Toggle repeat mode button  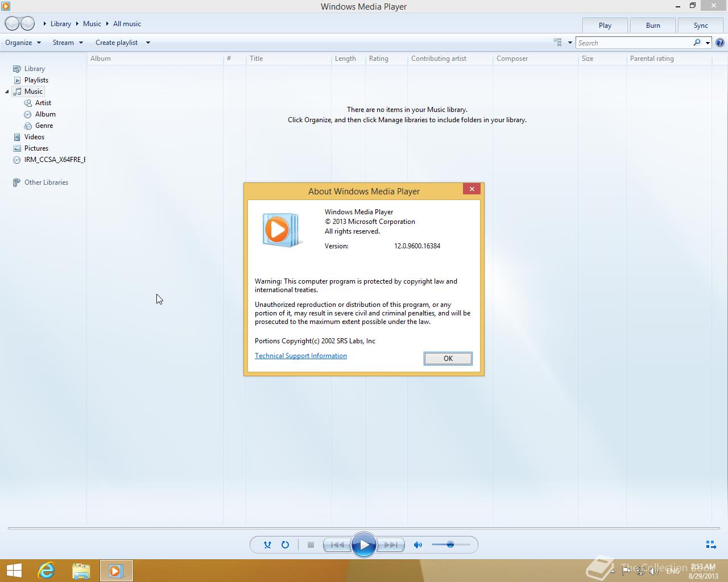coord(285,544)
